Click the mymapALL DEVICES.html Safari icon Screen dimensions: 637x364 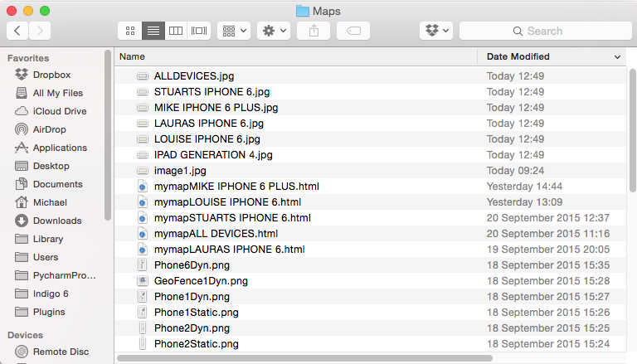142,234
